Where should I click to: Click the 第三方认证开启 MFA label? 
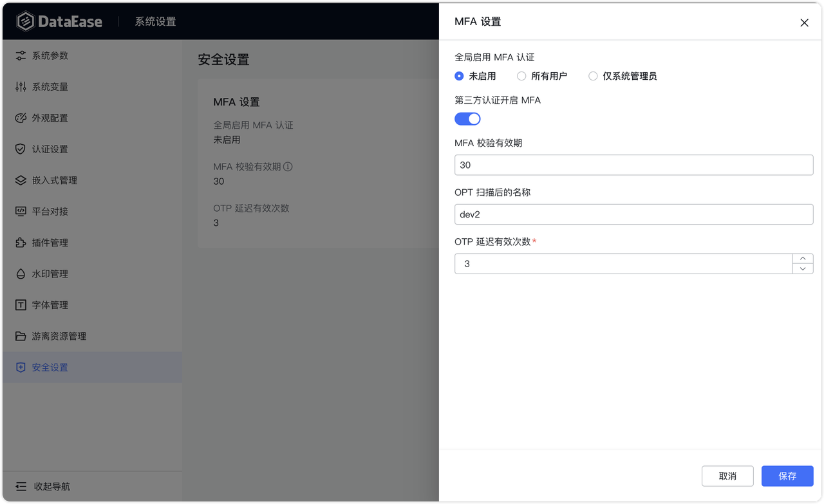tap(498, 100)
